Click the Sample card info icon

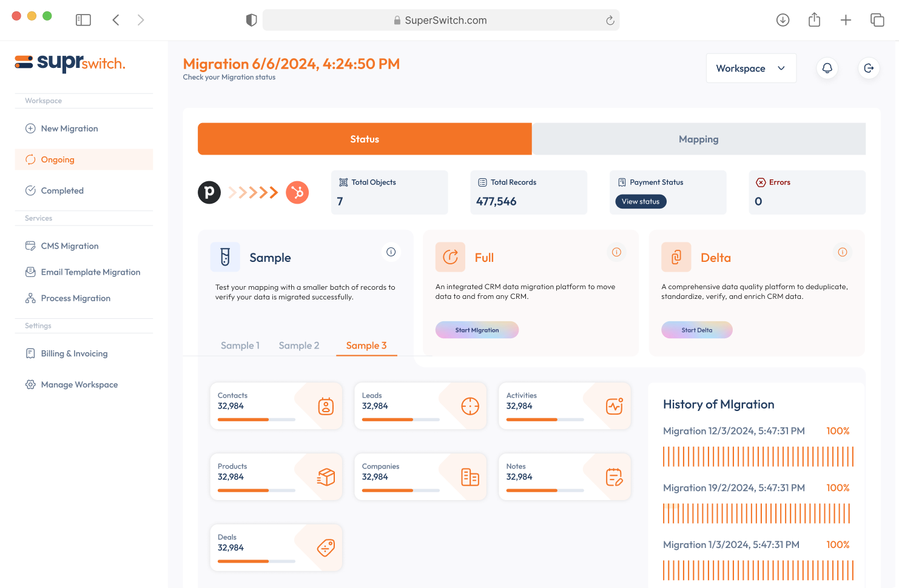[x=391, y=252]
